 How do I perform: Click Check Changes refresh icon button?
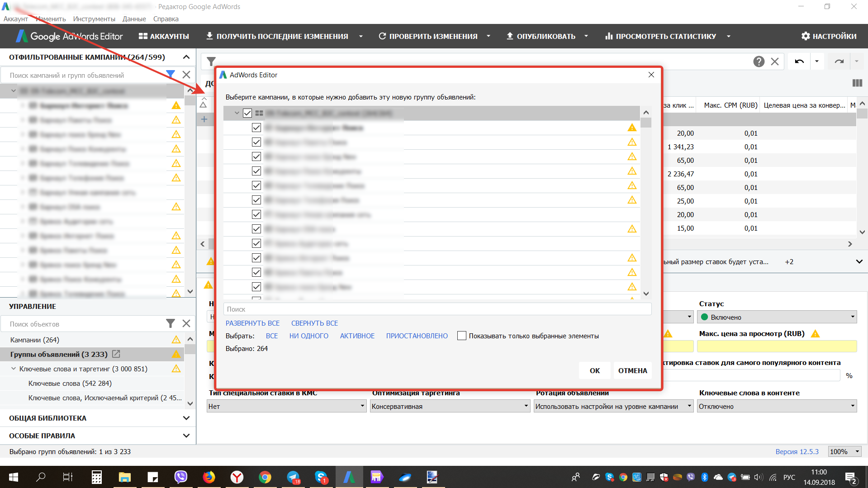(428, 36)
